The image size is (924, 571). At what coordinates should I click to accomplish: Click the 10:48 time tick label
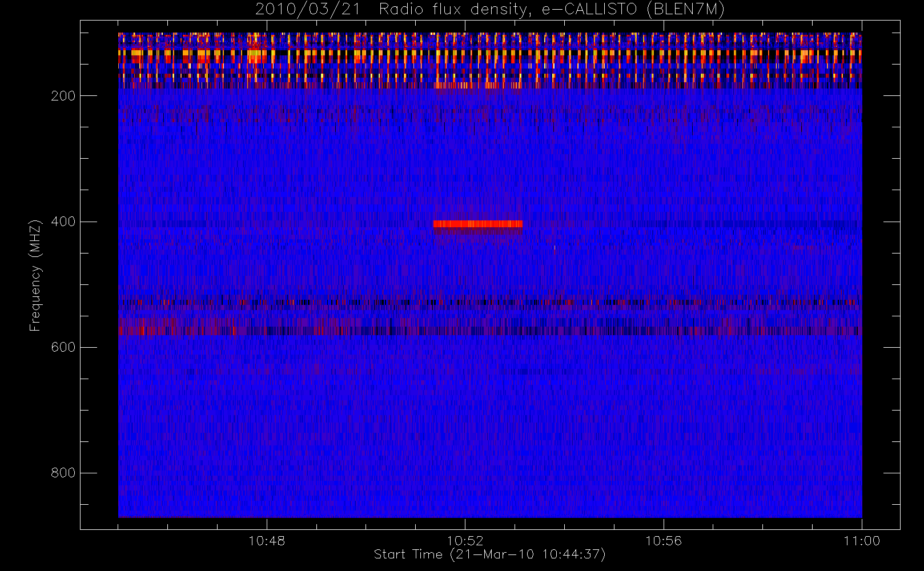(x=267, y=541)
